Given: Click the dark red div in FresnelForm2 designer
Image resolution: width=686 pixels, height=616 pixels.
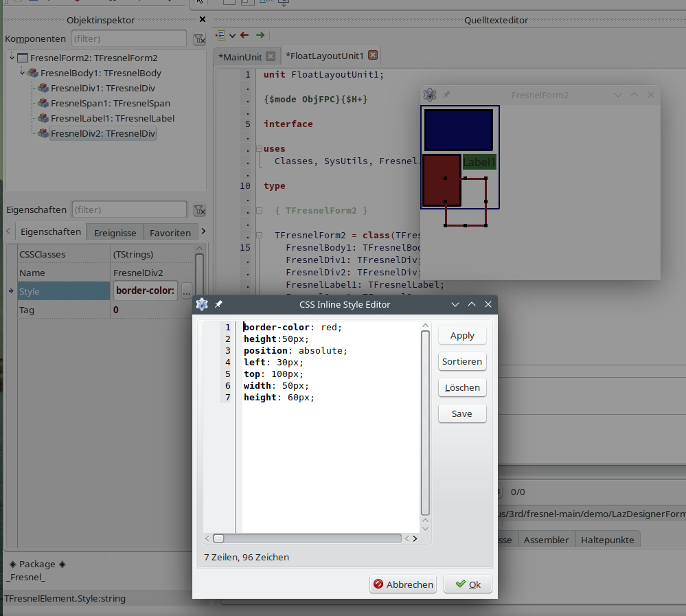Looking at the screenshot, I should click(442, 180).
